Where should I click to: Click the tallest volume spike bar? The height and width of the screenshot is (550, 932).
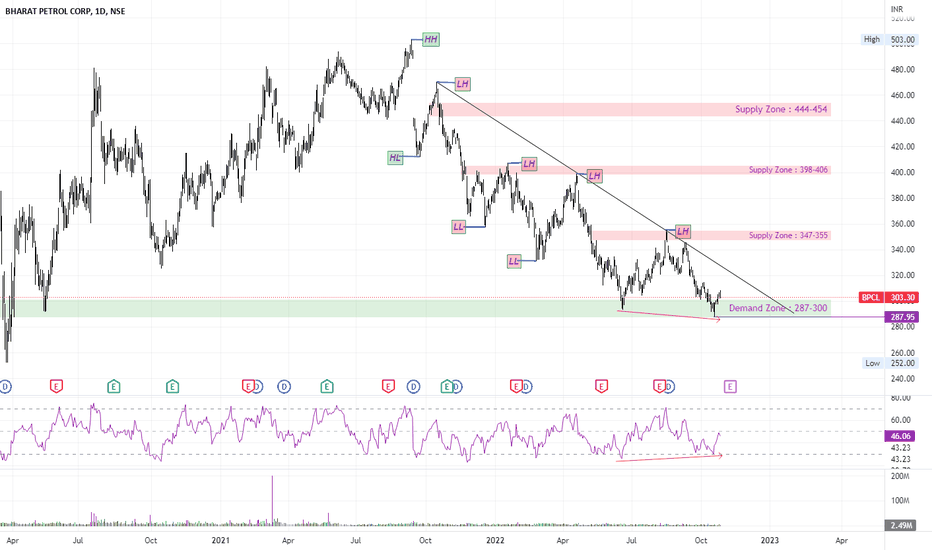273,501
